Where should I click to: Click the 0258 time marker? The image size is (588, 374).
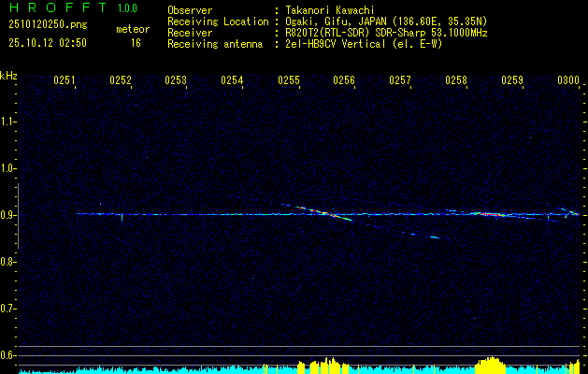point(456,79)
